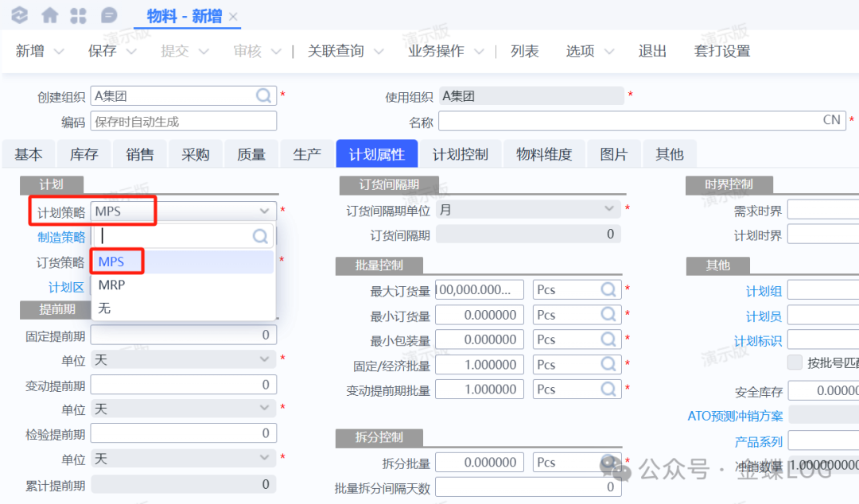
Task: Expand the 订货间隔期单位 dropdown
Action: (609, 211)
